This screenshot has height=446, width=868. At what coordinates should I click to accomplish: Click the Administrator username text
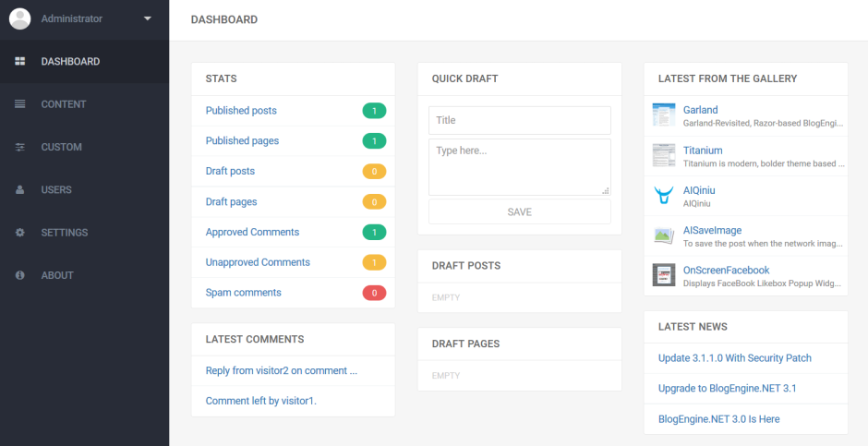(72, 18)
